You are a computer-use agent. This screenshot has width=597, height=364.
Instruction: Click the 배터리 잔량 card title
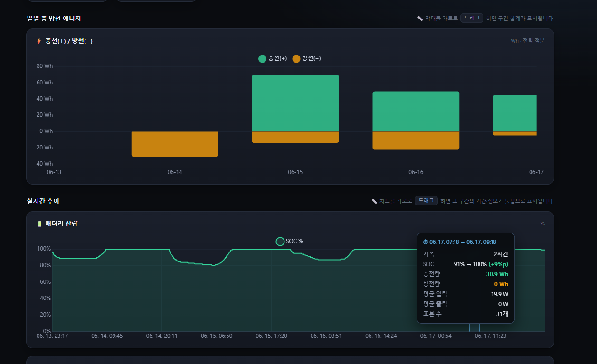tap(61, 224)
